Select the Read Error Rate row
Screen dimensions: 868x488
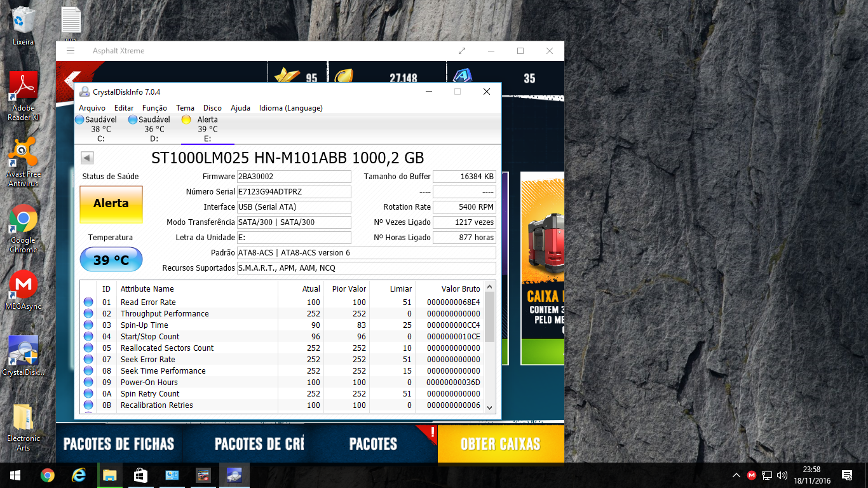[282, 302]
